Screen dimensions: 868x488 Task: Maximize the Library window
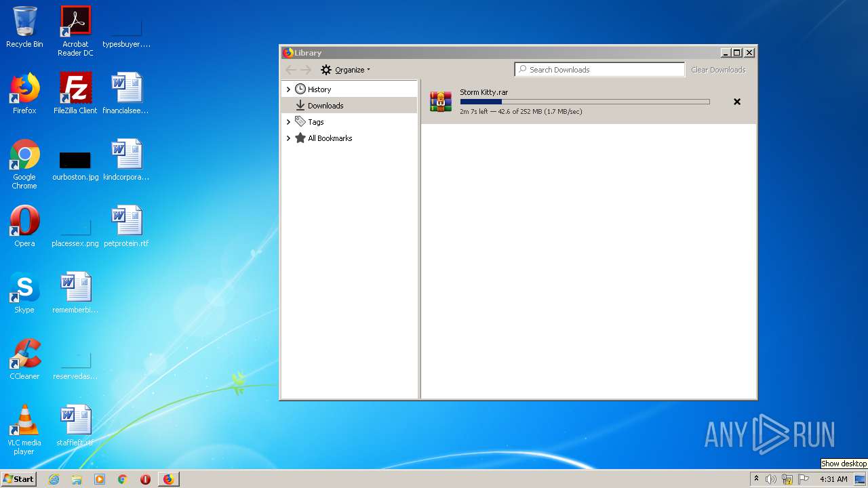tap(737, 53)
